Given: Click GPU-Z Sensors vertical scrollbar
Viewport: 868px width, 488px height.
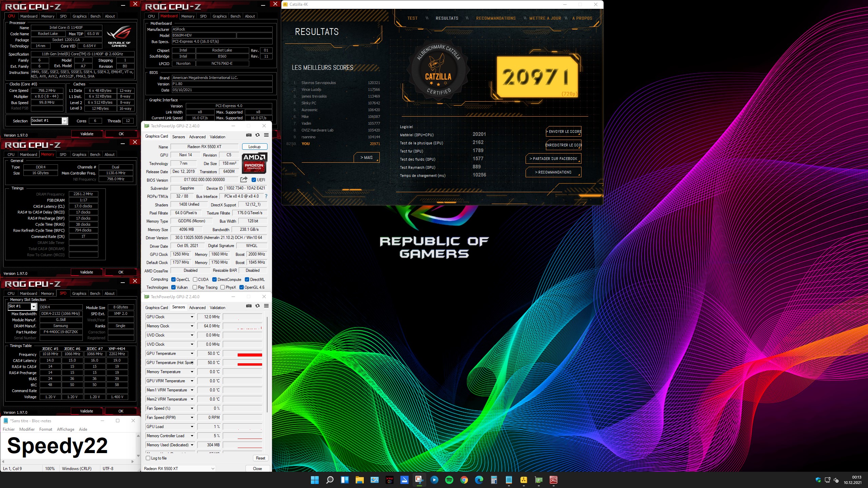Looking at the screenshot, I should (x=267, y=365).
